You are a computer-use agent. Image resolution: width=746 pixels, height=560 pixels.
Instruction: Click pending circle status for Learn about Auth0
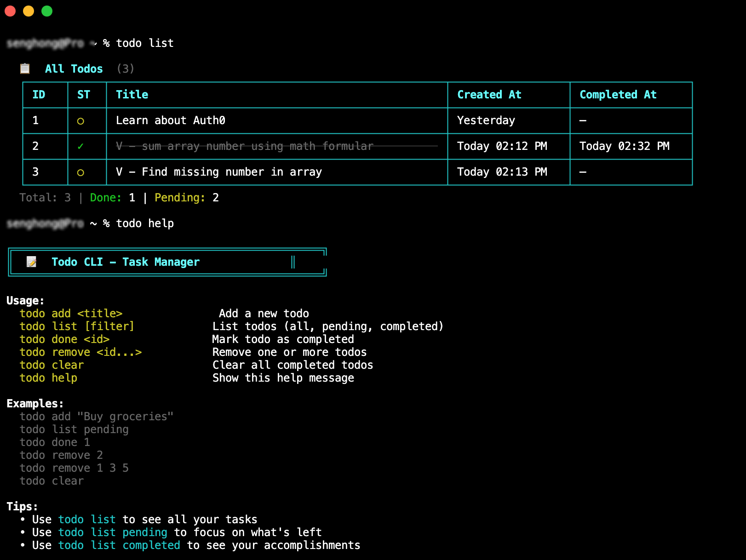click(80, 121)
